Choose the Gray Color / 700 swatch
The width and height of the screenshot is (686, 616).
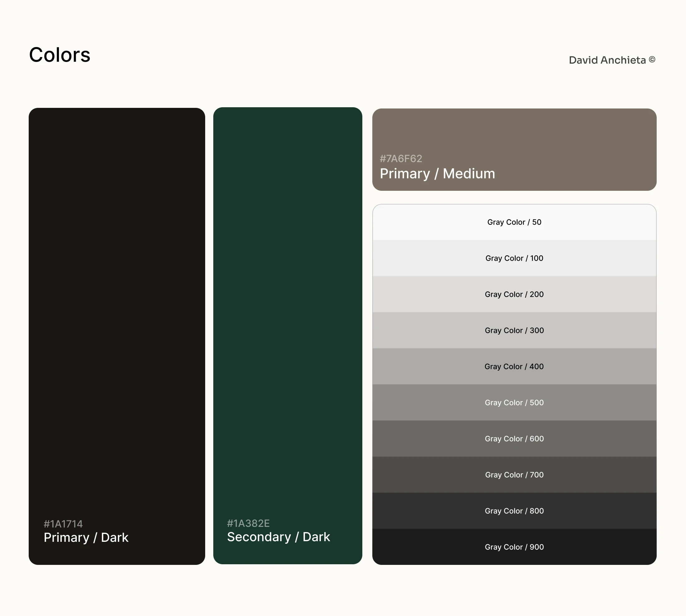tap(514, 475)
